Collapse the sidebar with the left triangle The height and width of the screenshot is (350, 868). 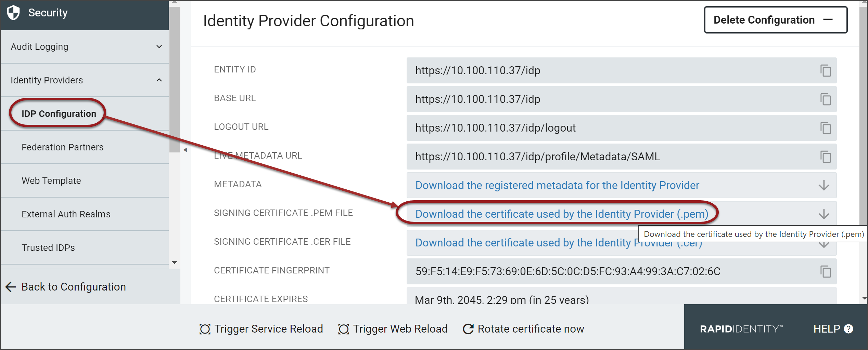pos(185,150)
